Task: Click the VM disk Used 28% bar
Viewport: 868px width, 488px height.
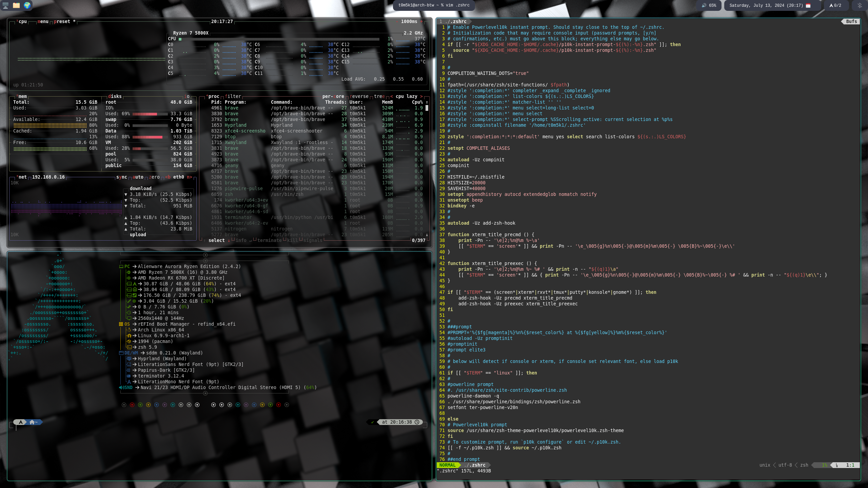Action: pyautogui.click(x=150, y=148)
